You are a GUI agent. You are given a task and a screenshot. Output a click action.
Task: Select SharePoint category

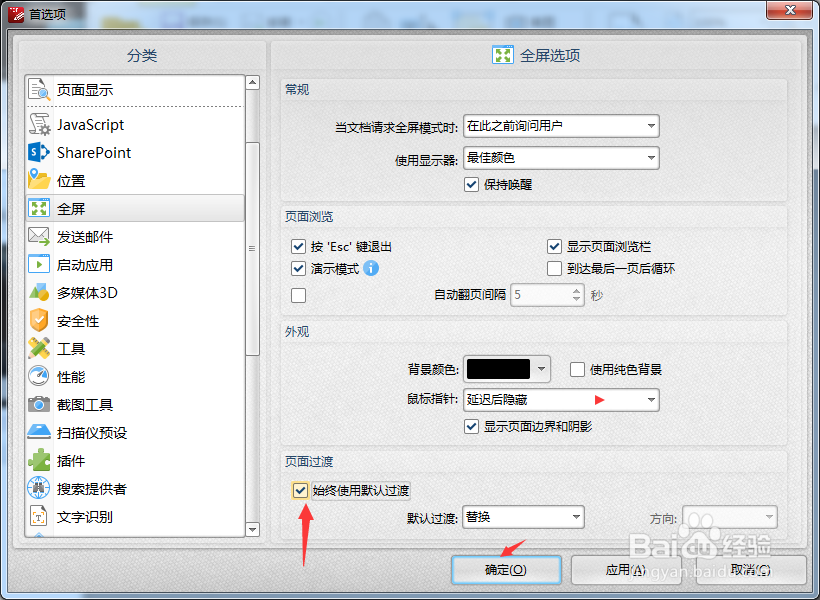pyautogui.click(x=135, y=152)
